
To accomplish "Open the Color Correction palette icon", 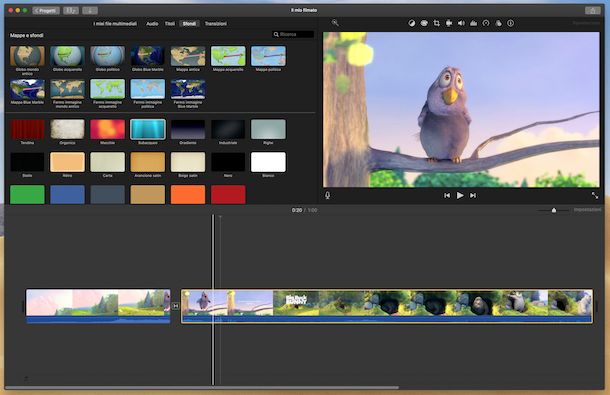I will pos(424,23).
